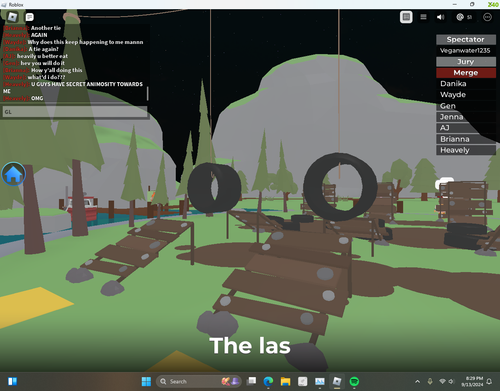The height and width of the screenshot is (391, 500).
Task: Select the red Merge team header
Action: pos(466,73)
